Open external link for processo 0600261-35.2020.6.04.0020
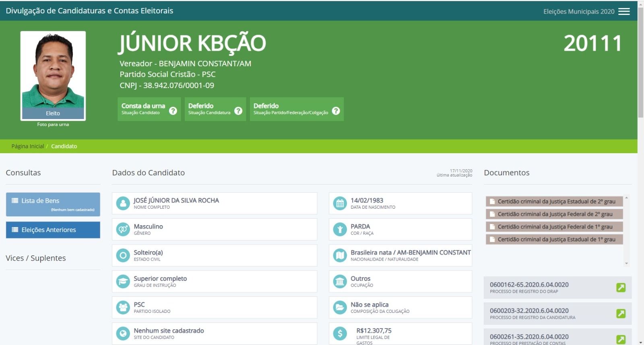This screenshot has height=345, width=644. click(621, 339)
